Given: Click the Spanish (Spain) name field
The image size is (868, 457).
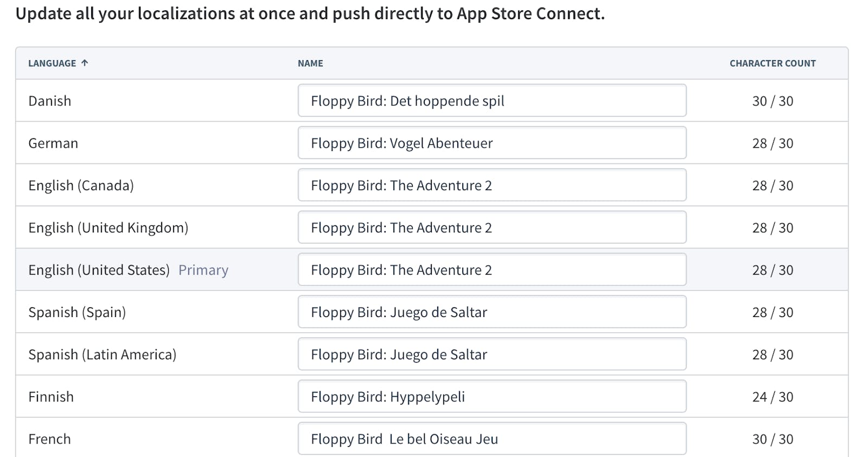Looking at the screenshot, I should pos(492,313).
